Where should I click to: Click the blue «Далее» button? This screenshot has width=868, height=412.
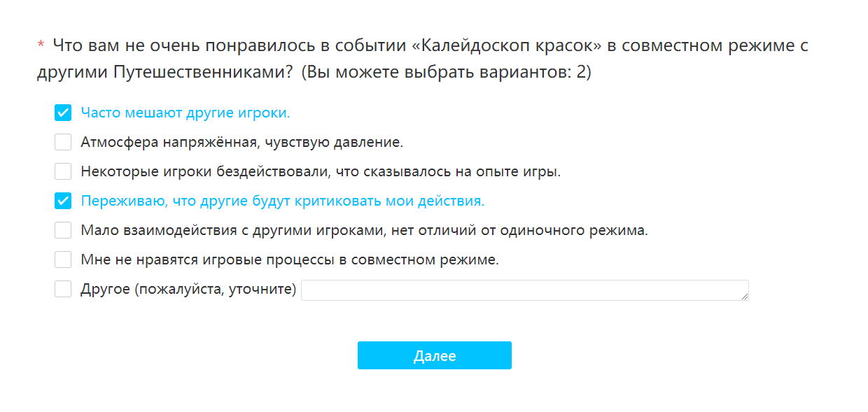[435, 355]
